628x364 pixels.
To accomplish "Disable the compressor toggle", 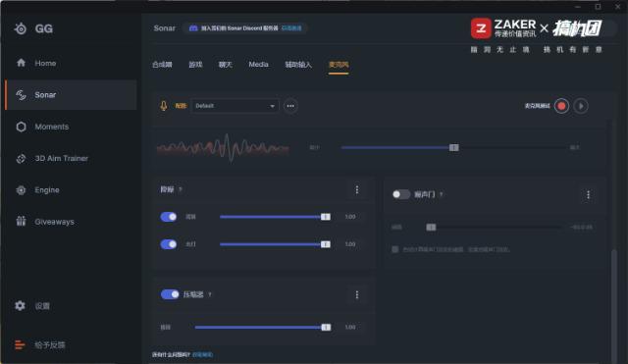I will [170, 294].
